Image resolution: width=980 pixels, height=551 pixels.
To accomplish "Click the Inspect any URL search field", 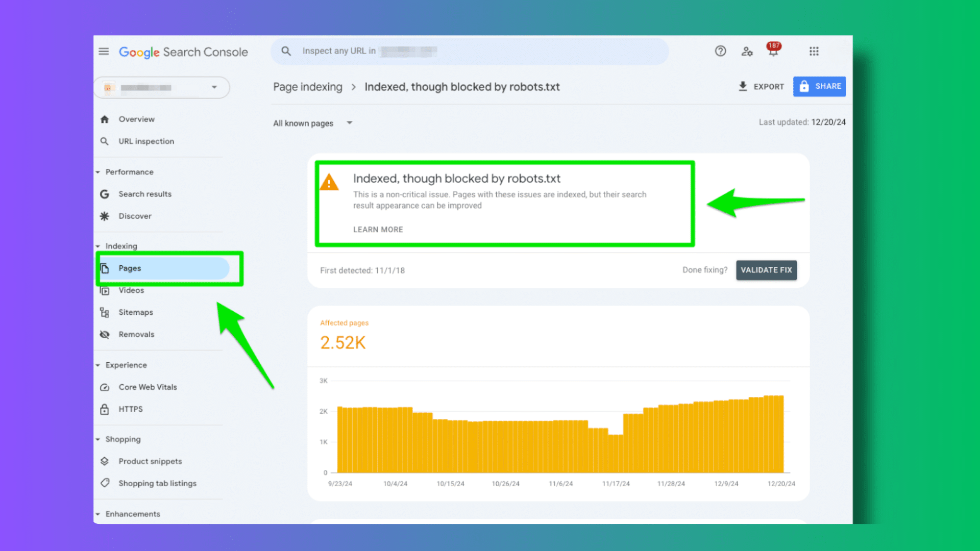I will coord(470,51).
